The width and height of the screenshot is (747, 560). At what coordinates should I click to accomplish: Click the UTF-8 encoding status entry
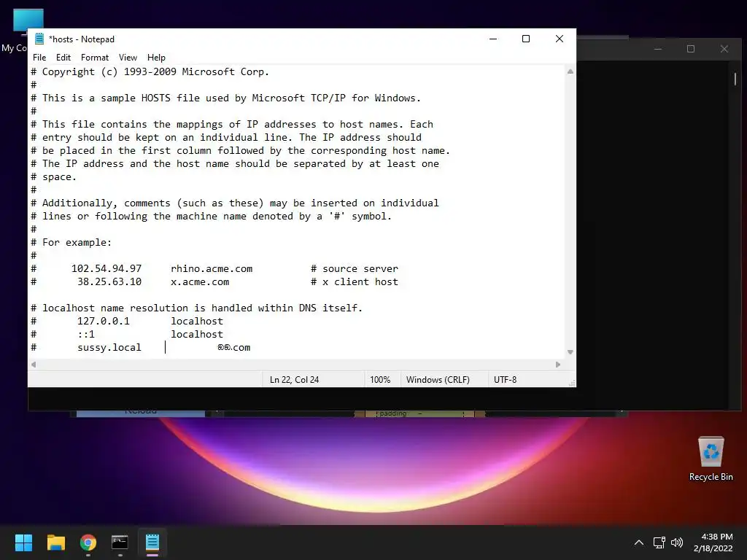coord(505,380)
